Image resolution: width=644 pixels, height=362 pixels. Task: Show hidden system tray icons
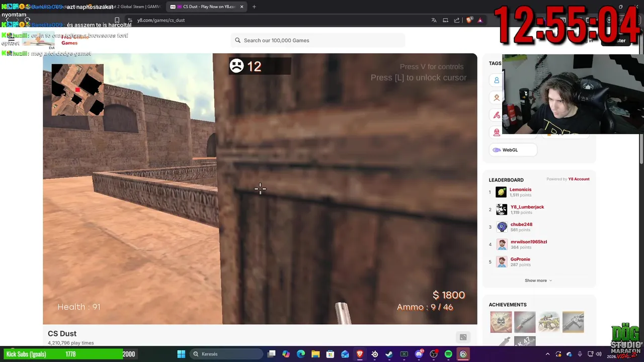(x=548, y=354)
